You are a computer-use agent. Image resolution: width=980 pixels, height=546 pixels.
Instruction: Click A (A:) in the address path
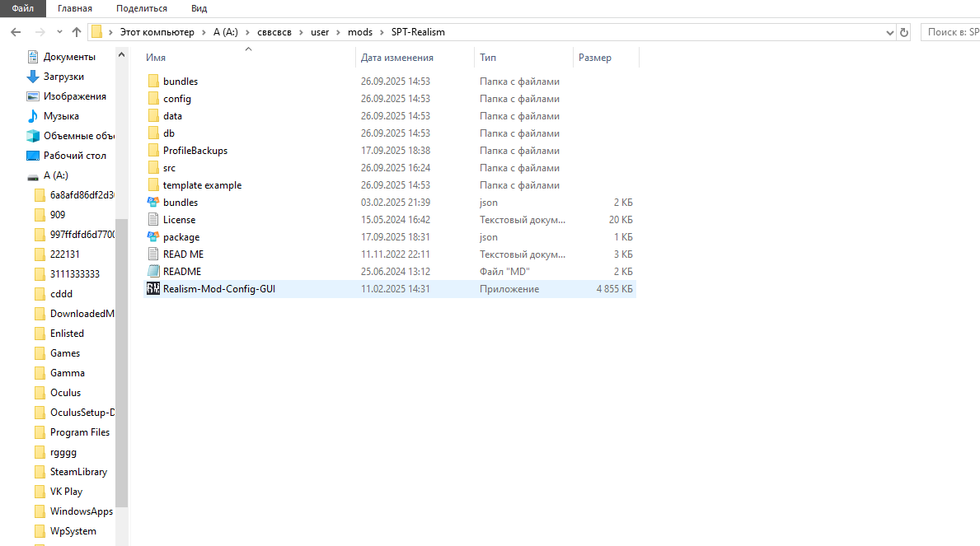[x=226, y=32]
